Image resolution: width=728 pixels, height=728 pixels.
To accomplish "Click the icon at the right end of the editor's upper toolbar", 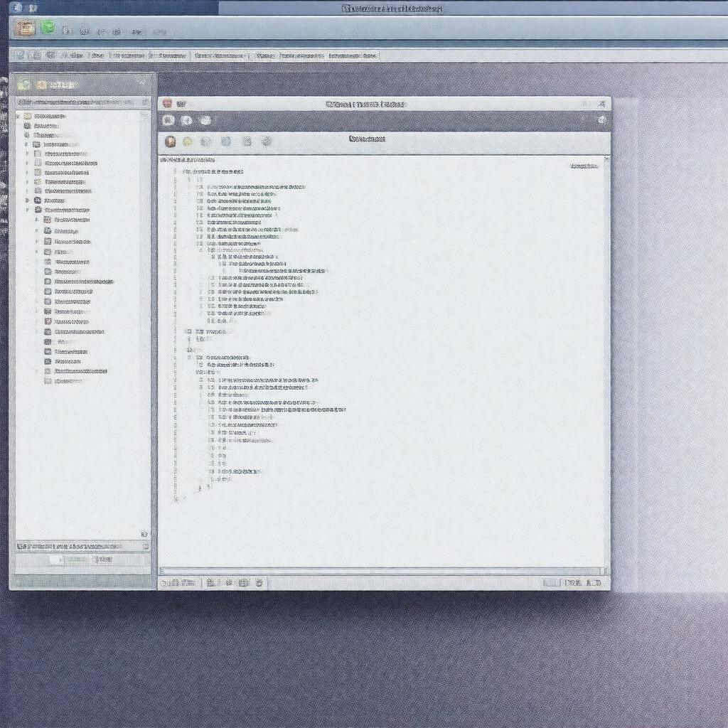I will click(x=601, y=121).
